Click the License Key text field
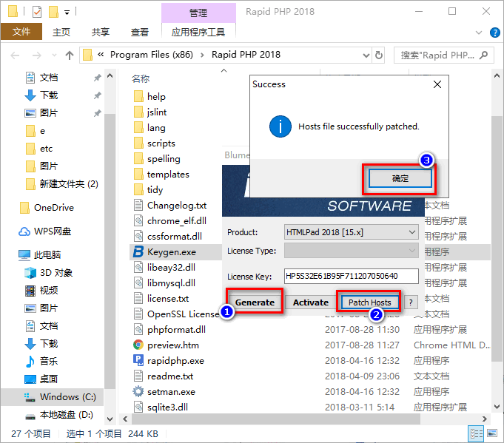 352,277
